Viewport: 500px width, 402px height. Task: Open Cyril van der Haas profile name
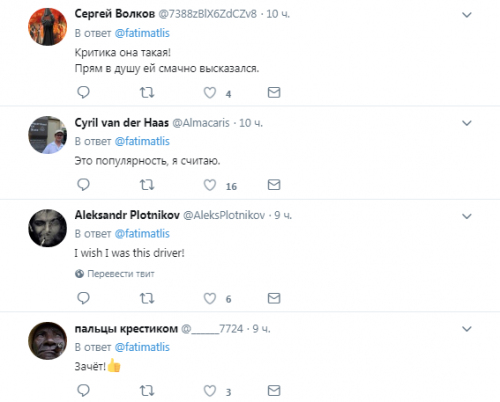click(122, 123)
